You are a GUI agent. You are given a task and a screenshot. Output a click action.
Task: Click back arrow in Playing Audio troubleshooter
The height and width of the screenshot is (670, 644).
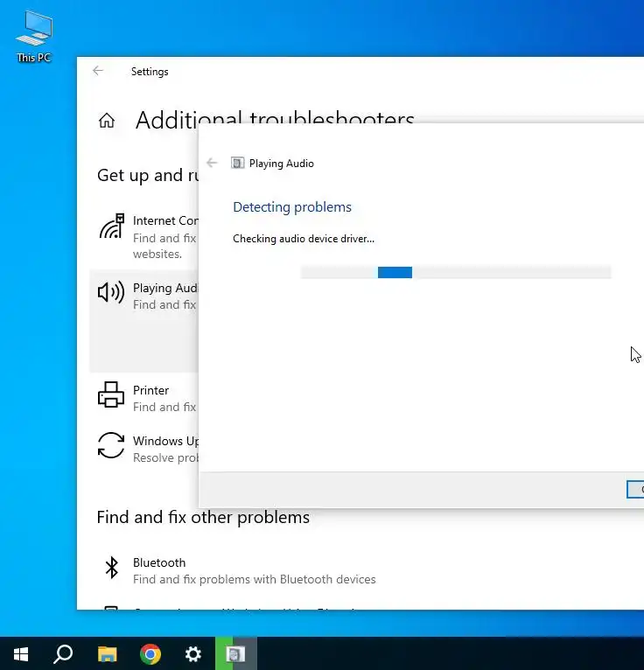[212, 163]
